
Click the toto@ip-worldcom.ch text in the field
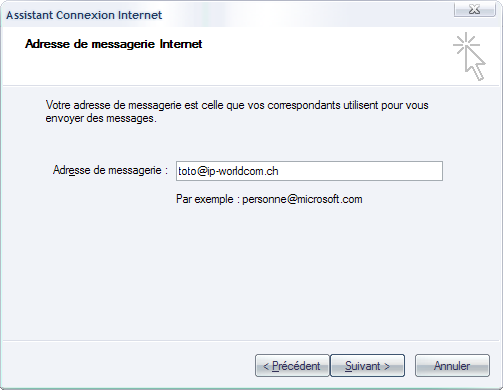pos(228,171)
